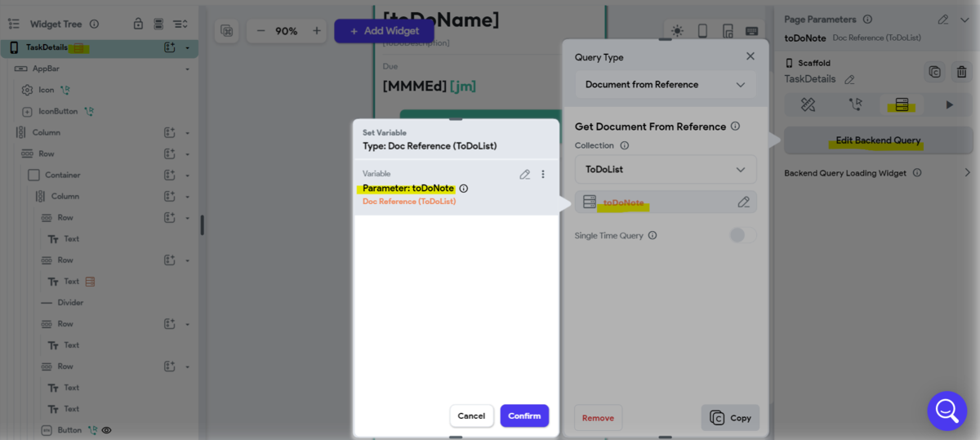The width and height of the screenshot is (980, 440).
Task: Open the Properties ruler tab
Action: (x=808, y=104)
